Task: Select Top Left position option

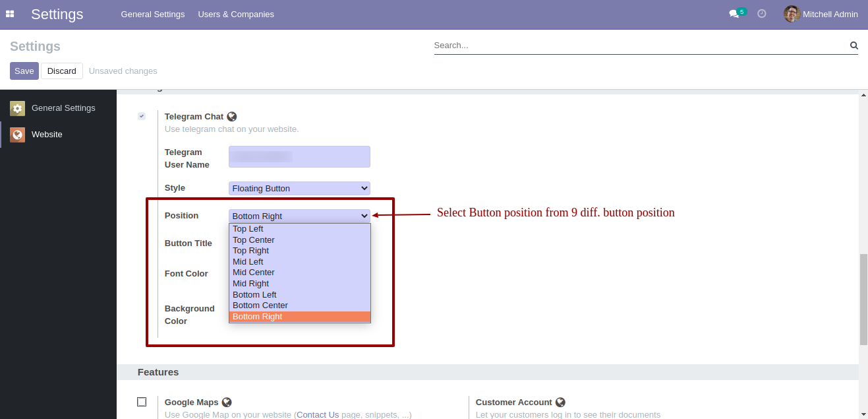Action: [x=300, y=229]
